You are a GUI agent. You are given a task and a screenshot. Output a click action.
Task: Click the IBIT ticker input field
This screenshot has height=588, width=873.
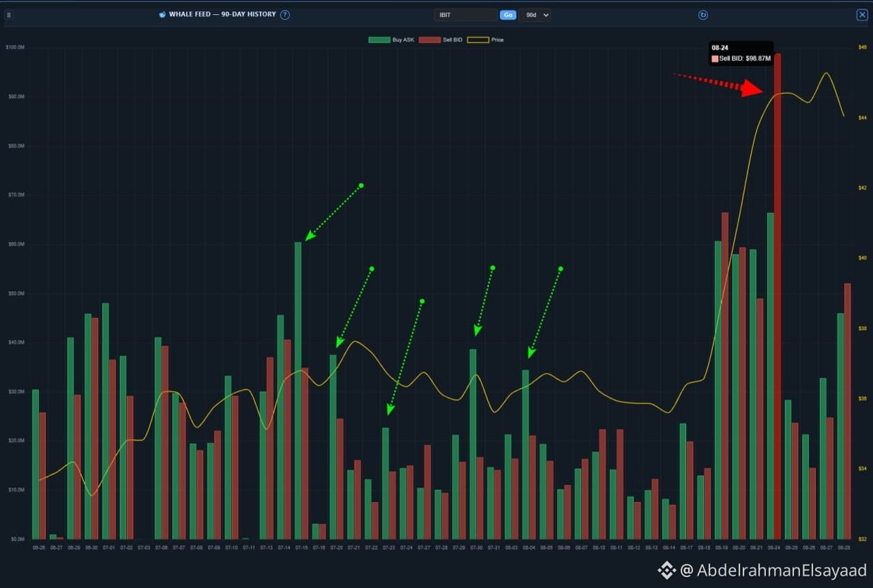(466, 15)
